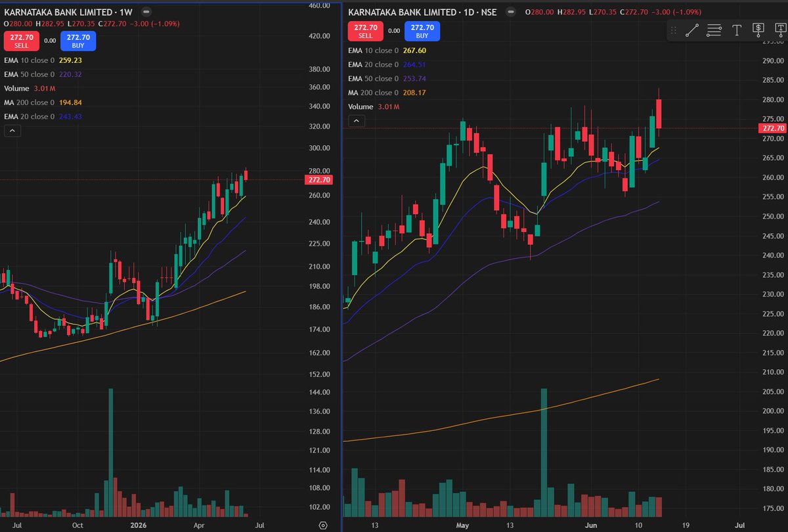Click the Oct label on weekly time axis

pyautogui.click(x=77, y=525)
